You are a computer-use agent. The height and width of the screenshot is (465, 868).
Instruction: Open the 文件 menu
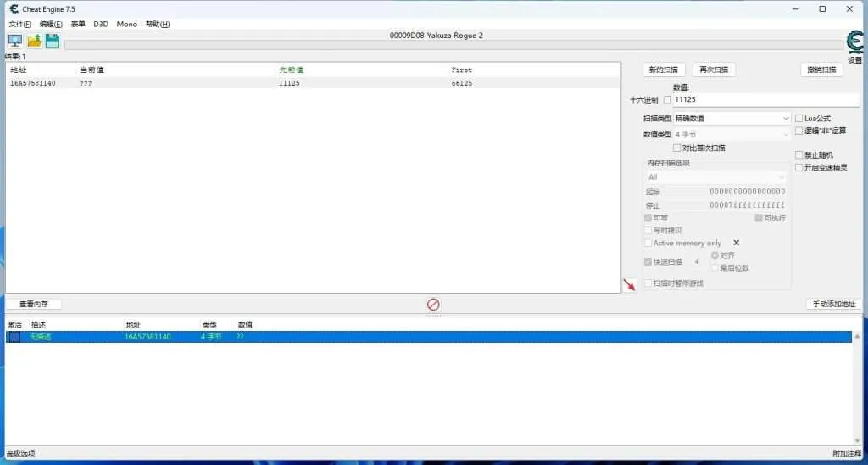click(x=19, y=24)
